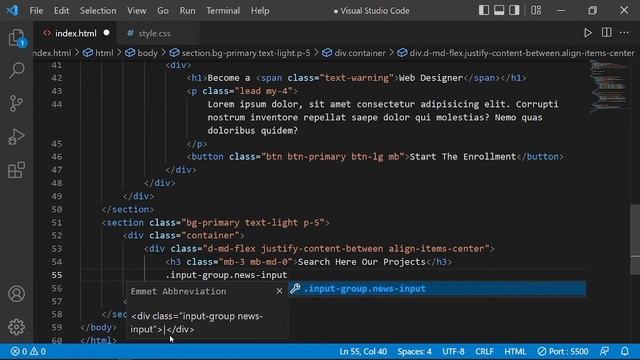
Task: Click line number 46 in the gutter
Action: coord(57,157)
